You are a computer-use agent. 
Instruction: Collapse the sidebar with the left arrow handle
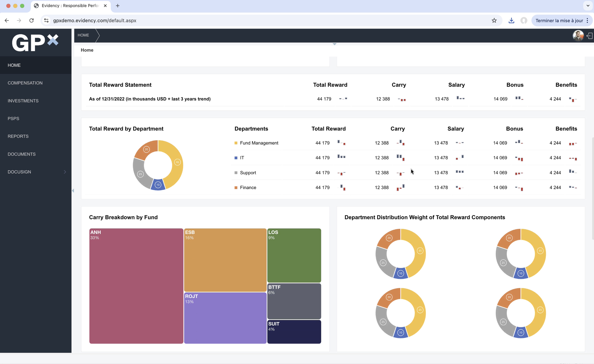point(73,191)
